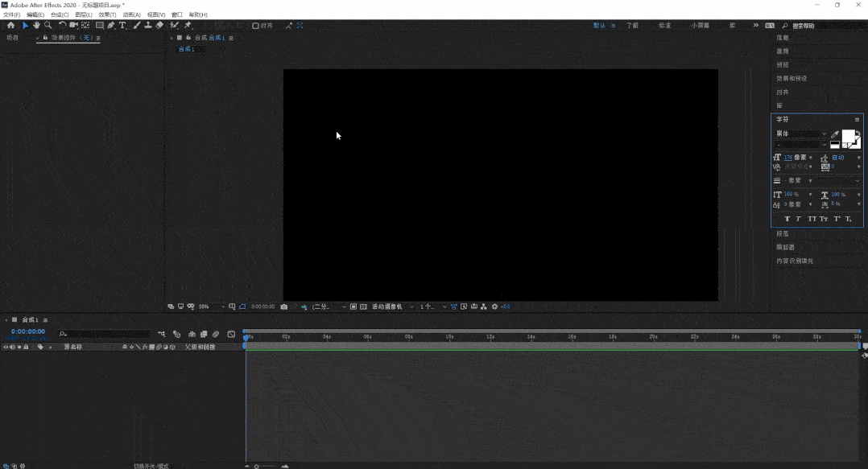Switch to the 标准 workspace
This screenshot has width=868, height=469.
(x=665, y=26)
